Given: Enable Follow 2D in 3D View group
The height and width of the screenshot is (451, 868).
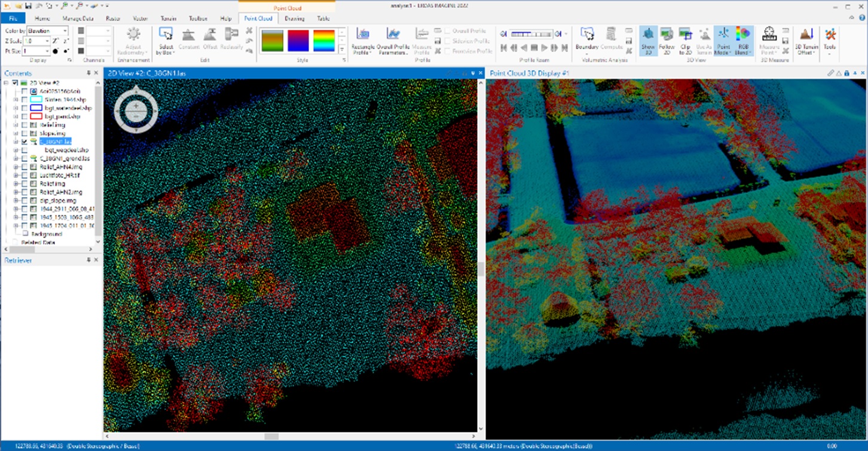Looking at the screenshot, I should click(667, 41).
